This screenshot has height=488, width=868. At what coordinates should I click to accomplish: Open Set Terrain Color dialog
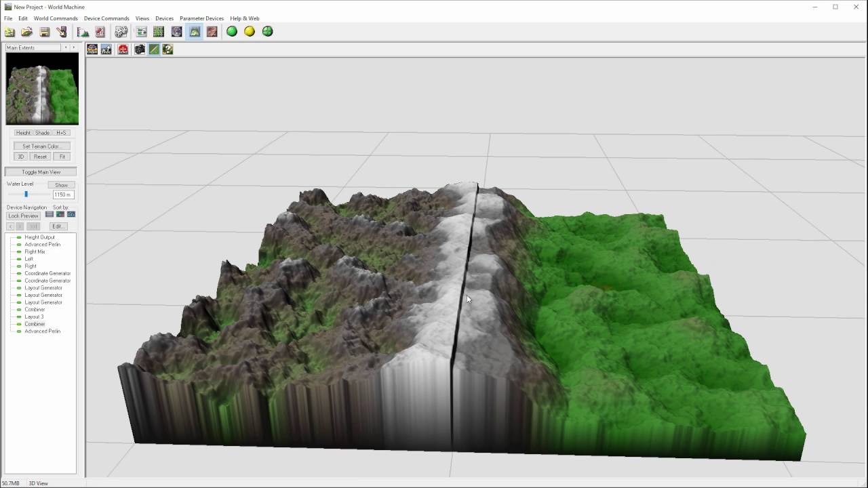pyautogui.click(x=41, y=146)
